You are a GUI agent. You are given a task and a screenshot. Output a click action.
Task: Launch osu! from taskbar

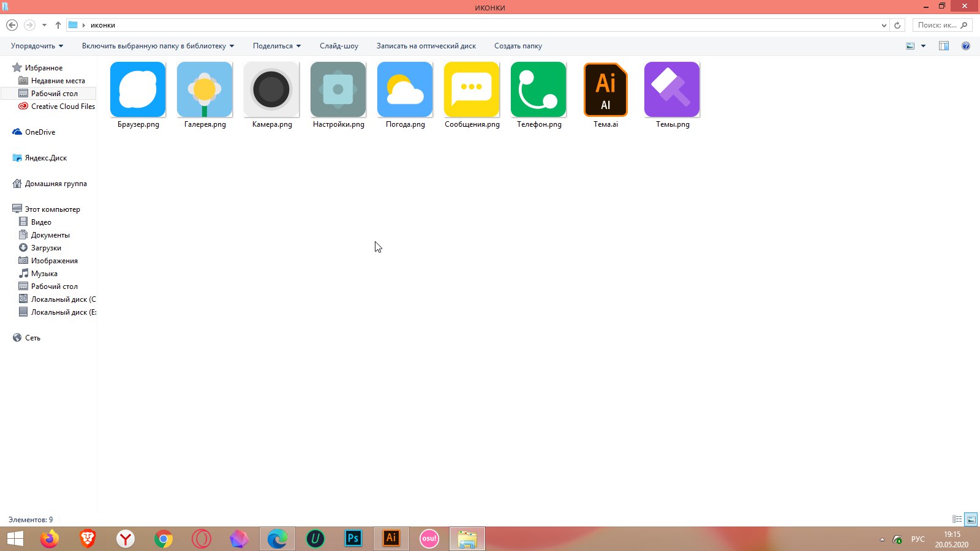pyautogui.click(x=429, y=539)
